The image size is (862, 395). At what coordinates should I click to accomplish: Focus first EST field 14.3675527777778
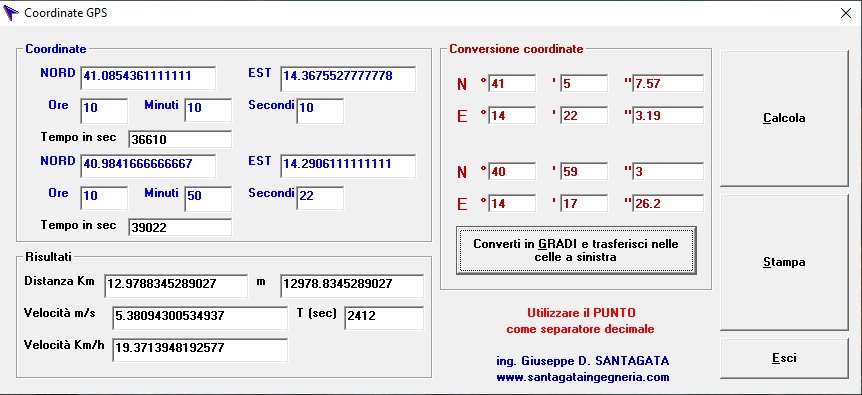[348, 78]
